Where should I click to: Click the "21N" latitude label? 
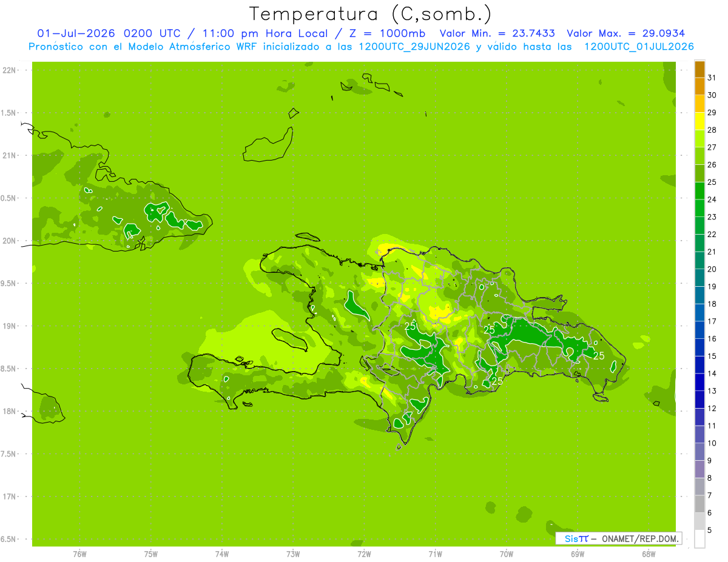point(9,156)
